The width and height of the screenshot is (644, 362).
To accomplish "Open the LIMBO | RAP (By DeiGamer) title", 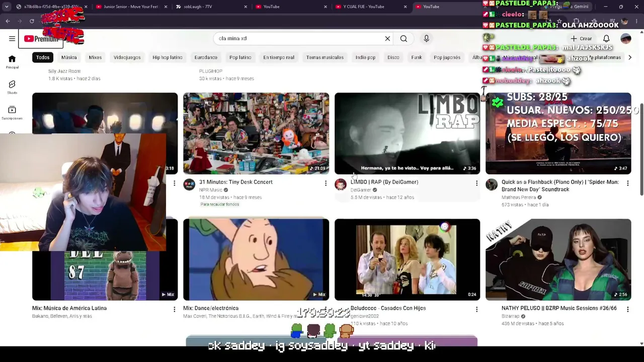I will pyautogui.click(x=384, y=182).
